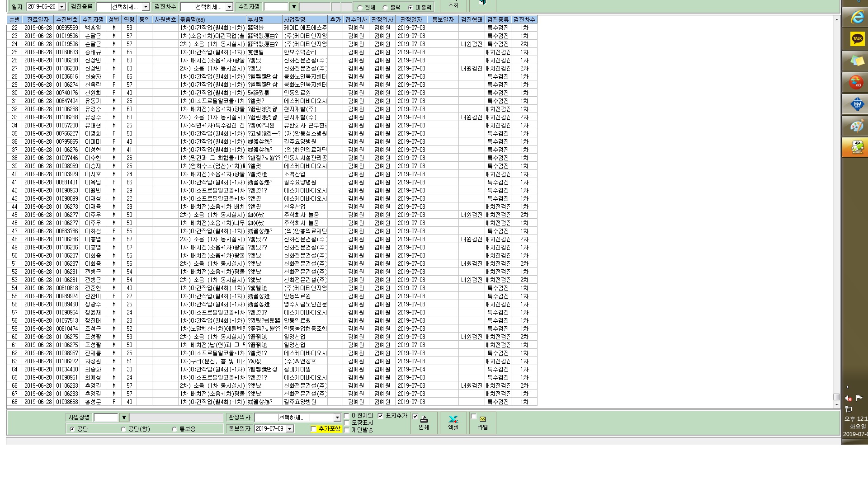Screen dimensions: 868x488
Task: Click the 판정일자 column header
Action: [x=411, y=19]
